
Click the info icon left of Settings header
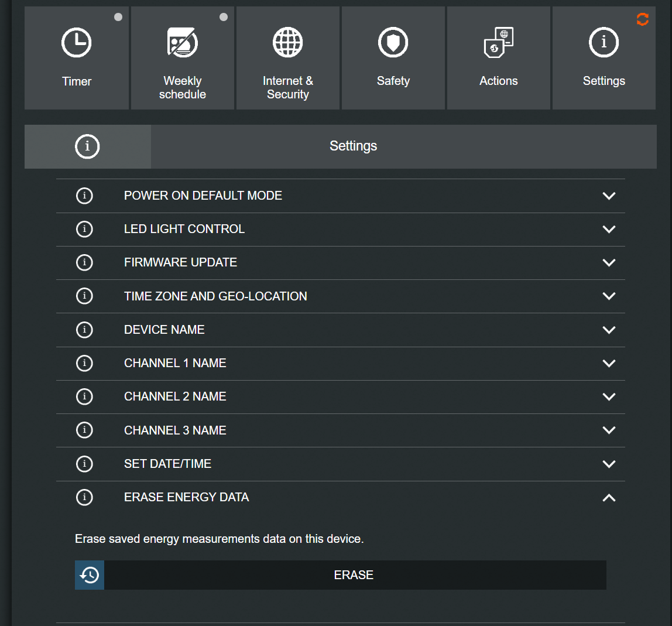point(87,146)
